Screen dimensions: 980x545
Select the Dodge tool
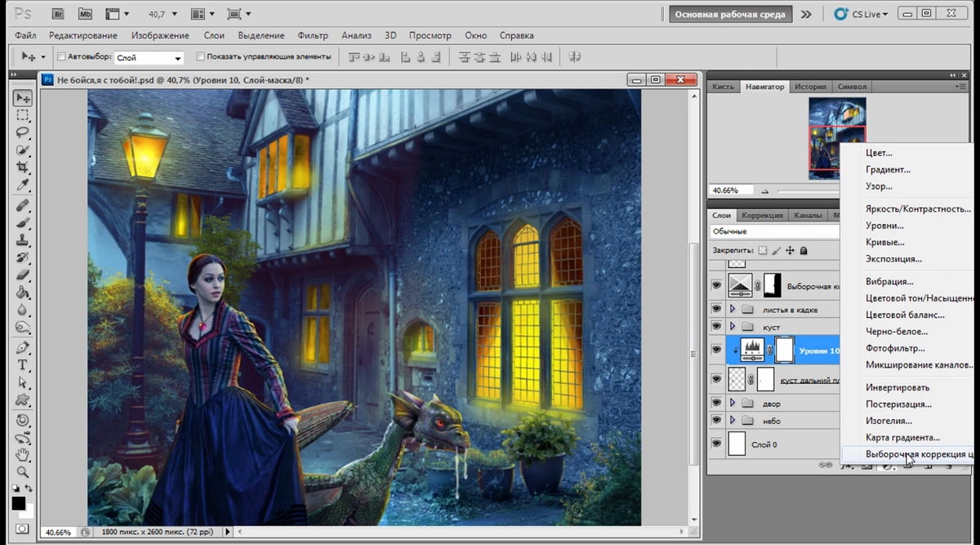23,327
